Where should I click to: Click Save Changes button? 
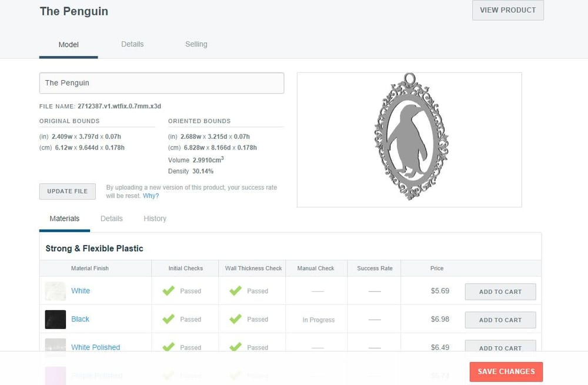point(506,371)
